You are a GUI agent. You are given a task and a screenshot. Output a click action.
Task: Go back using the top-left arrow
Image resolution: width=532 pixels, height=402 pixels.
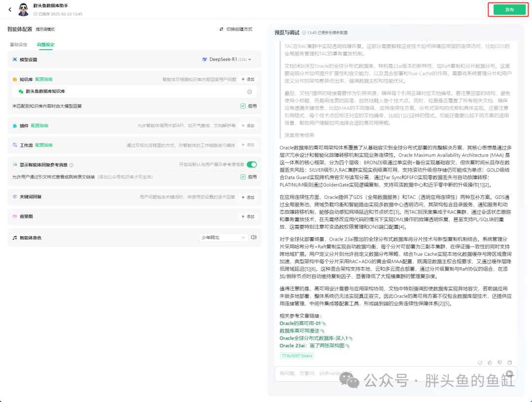(x=10, y=9)
